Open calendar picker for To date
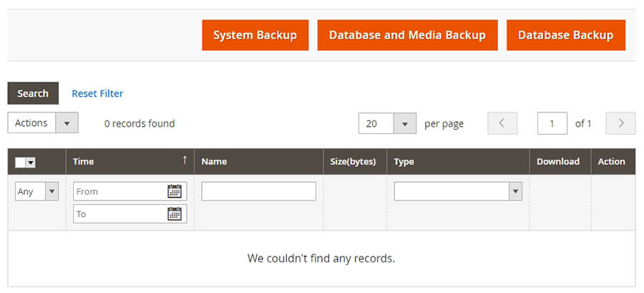Image resolution: width=644 pixels, height=293 pixels. tap(175, 213)
